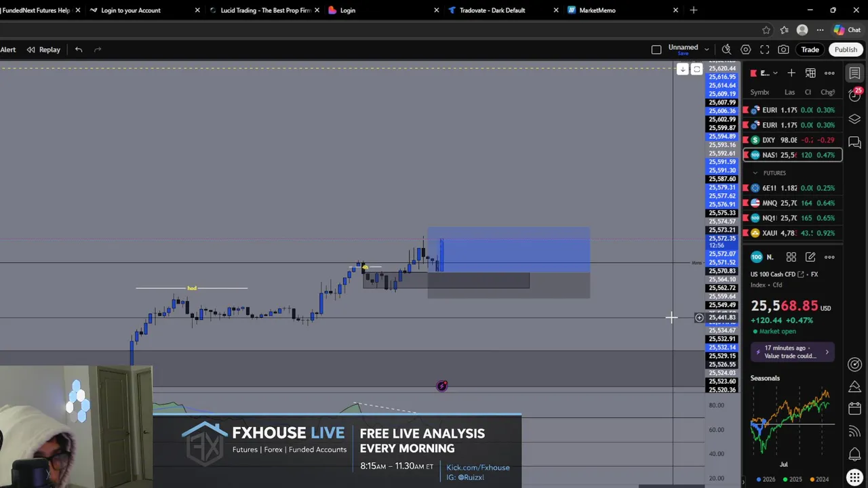Image resolution: width=868 pixels, height=488 pixels.
Task: Open a new browser tab plus button
Action: tap(693, 10)
